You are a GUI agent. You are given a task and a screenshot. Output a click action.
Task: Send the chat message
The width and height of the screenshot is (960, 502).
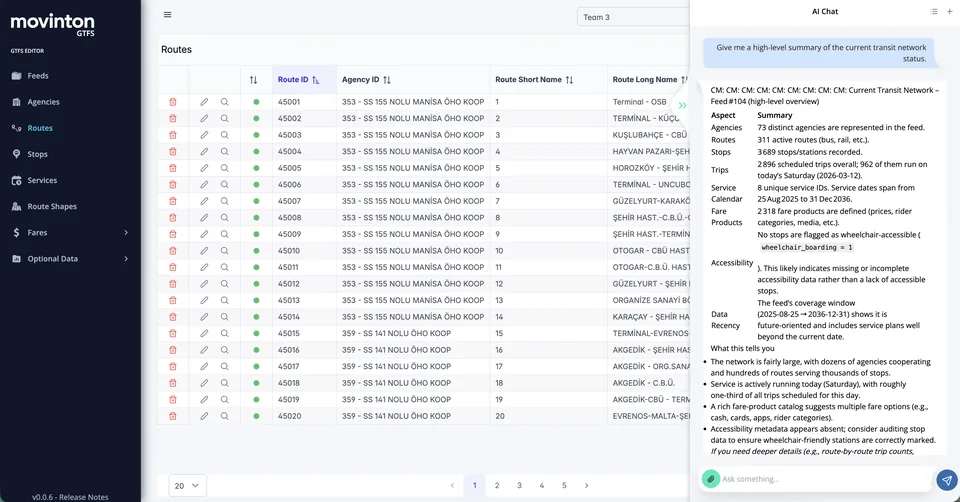[x=947, y=480]
